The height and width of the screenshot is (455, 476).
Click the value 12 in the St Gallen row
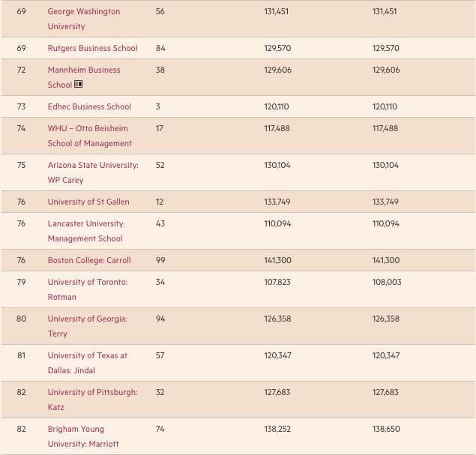pyautogui.click(x=160, y=202)
